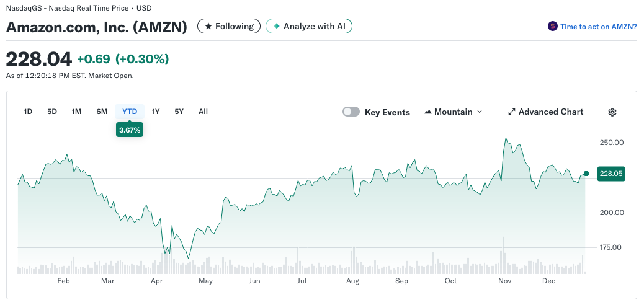Click the Amazon.com, Inc. (AMZN) title
644x305 pixels.
pos(97,27)
